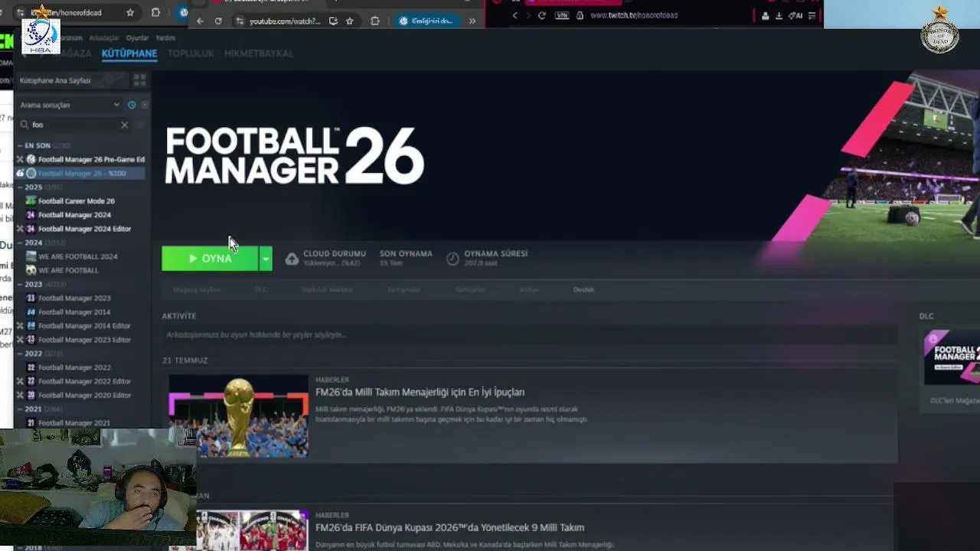The image size is (980, 551).
Task: Open the Football Manager DLC thumbnail
Action: click(x=952, y=357)
